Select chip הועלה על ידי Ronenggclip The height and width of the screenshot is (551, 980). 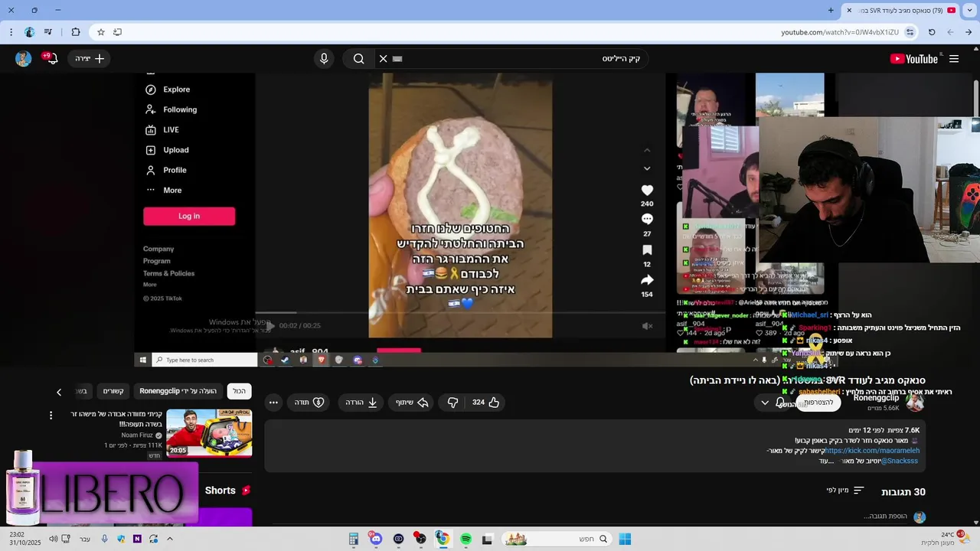(178, 391)
